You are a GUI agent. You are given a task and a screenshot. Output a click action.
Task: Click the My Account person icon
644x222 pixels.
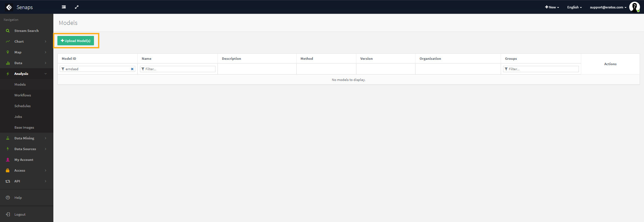[8, 160]
